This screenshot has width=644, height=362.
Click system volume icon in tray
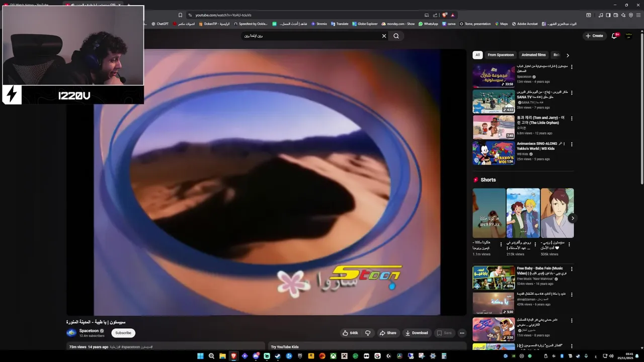[x=611, y=356]
